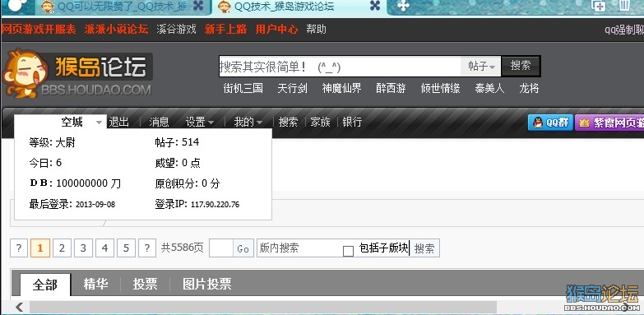Open the 紫霞网页游戏 crown button

click(609, 123)
